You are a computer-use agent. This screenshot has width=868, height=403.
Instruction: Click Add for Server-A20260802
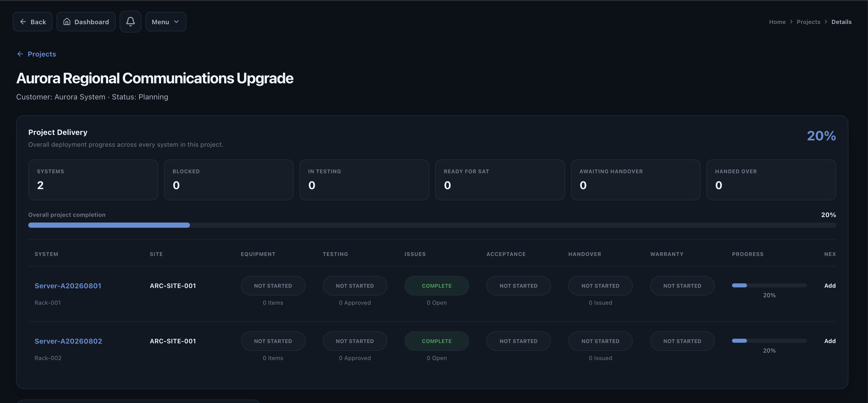[830, 341]
